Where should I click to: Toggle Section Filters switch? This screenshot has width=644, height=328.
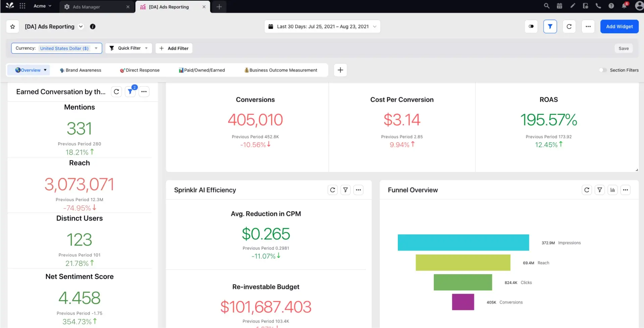coord(603,70)
